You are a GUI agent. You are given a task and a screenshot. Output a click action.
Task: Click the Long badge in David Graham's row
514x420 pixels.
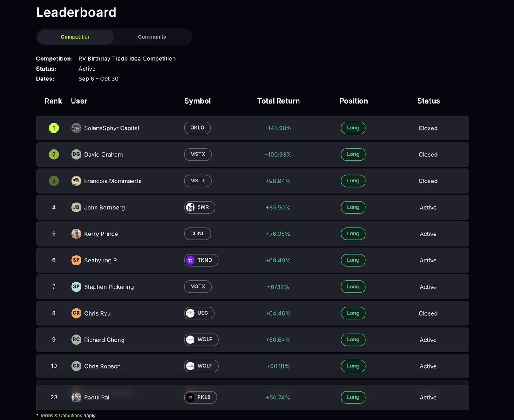[353, 155]
